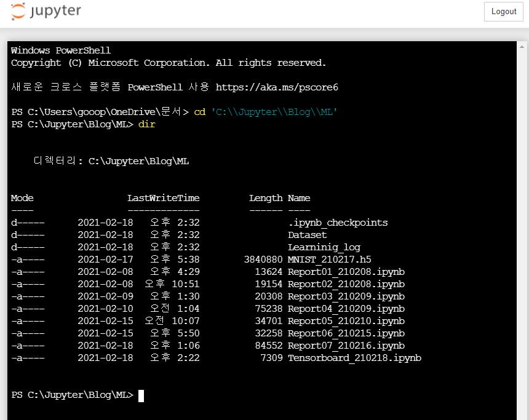529x420 pixels.
Task: Click the Microsoft Corporation copyright line
Action: click(169, 63)
